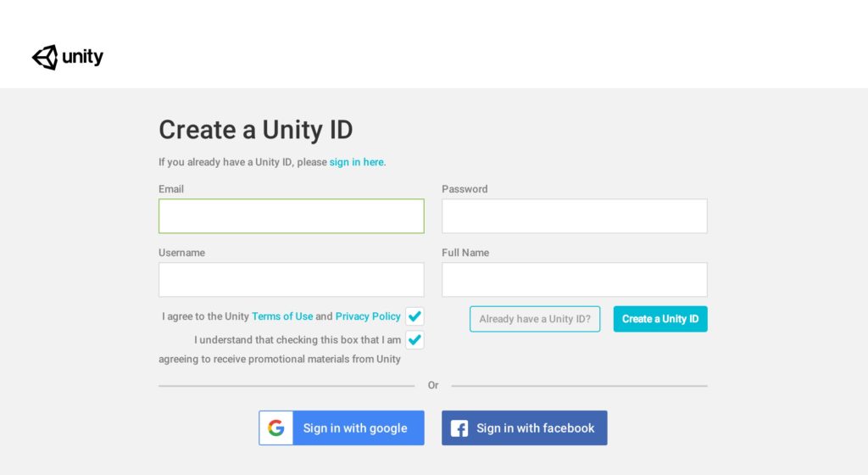The height and width of the screenshot is (475, 868).
Task: Click the Facebook f logo icon
Action: 459,428
